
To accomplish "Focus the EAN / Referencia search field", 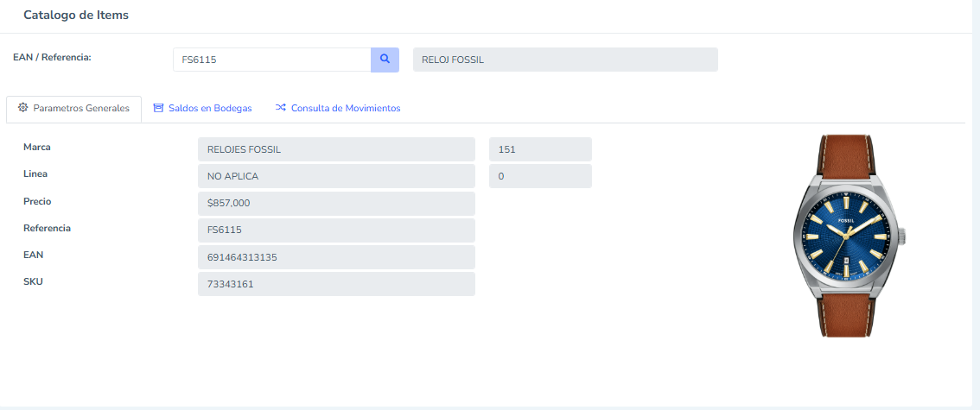I will (x=271, y=60).
